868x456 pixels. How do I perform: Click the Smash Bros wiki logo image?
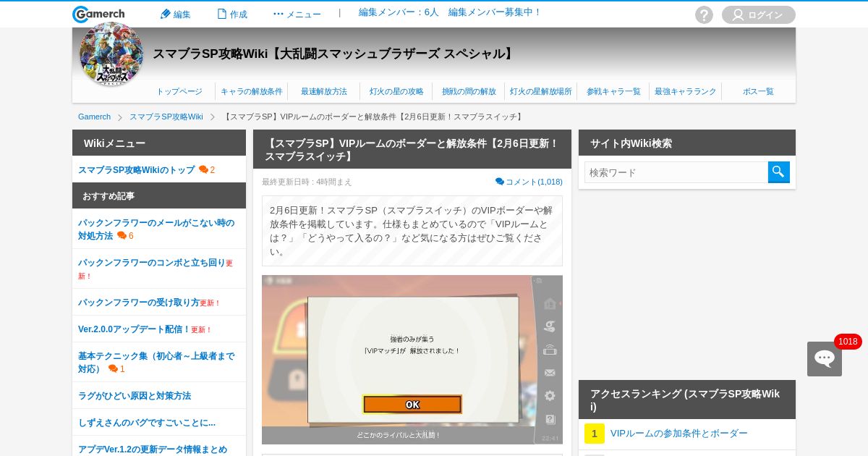(x=111, y=54)
